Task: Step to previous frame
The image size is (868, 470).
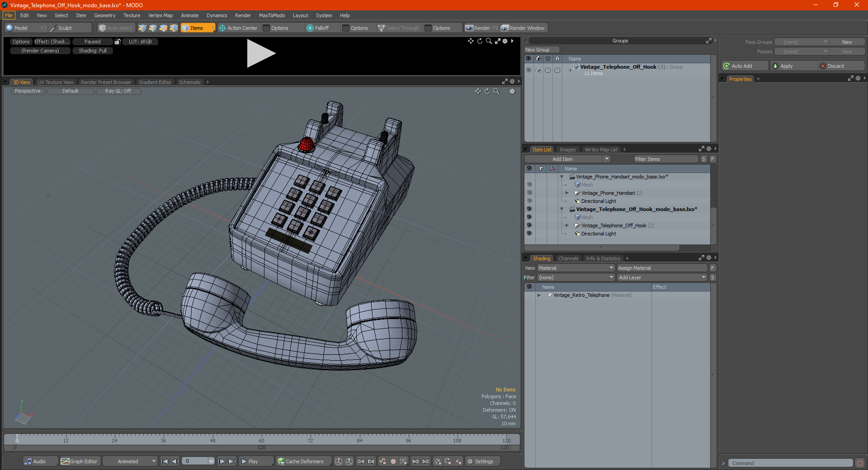Action: click(x=175, y=461)
